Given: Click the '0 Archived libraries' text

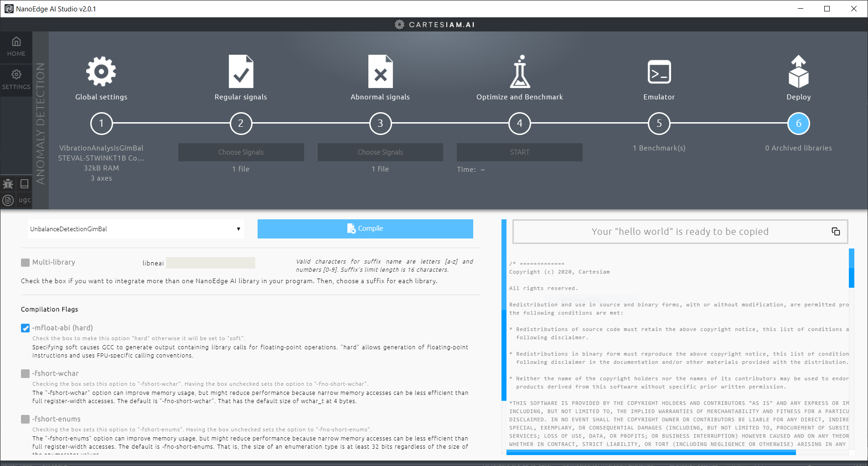Looking at the screenshot, I should (799, 148).
